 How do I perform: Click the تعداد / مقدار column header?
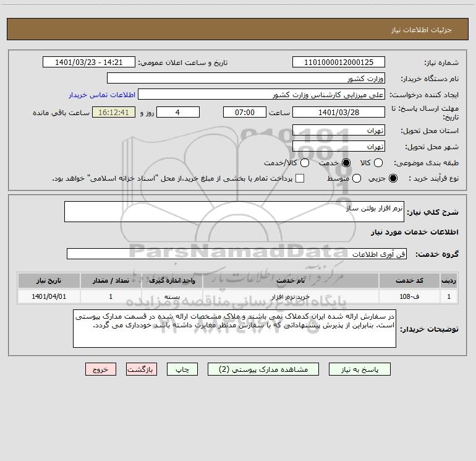click(x=111, y=280)
